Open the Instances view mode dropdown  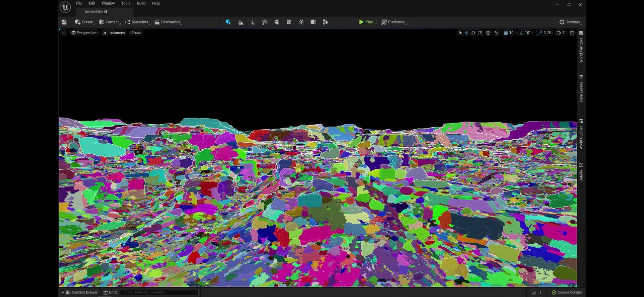114,33
